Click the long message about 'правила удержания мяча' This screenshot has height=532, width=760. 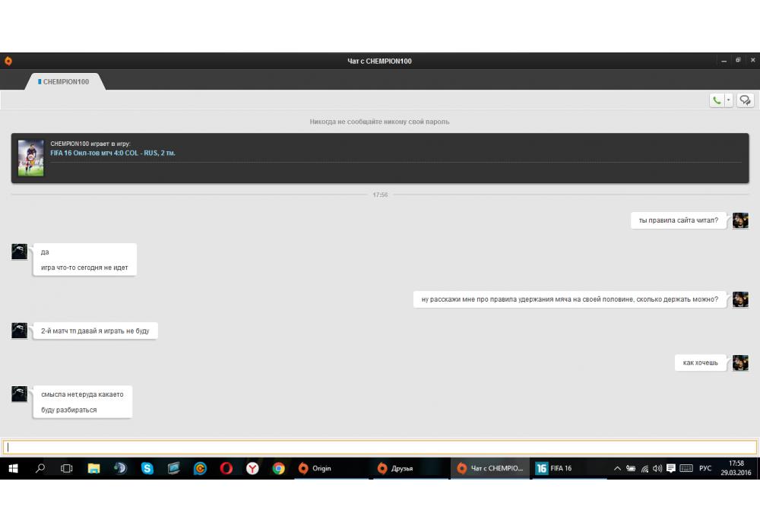click(x=569, y=299)
